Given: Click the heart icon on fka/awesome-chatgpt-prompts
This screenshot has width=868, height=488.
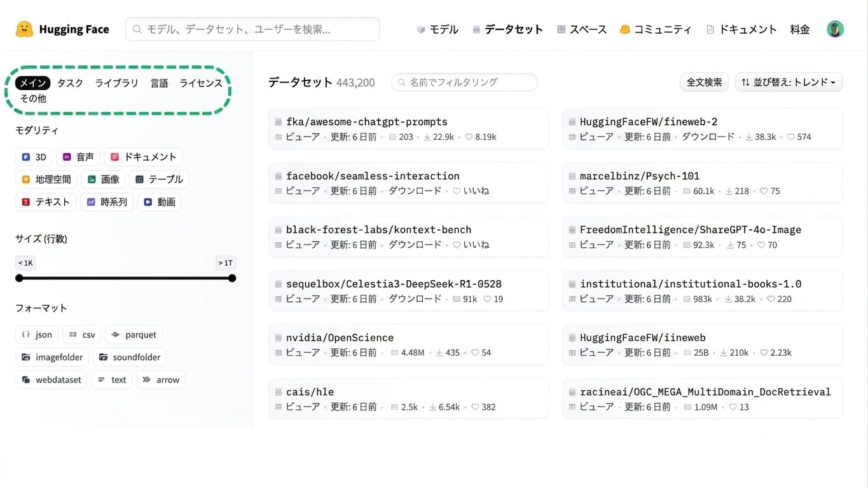Looking at the screenshot, I should point(469,137).
